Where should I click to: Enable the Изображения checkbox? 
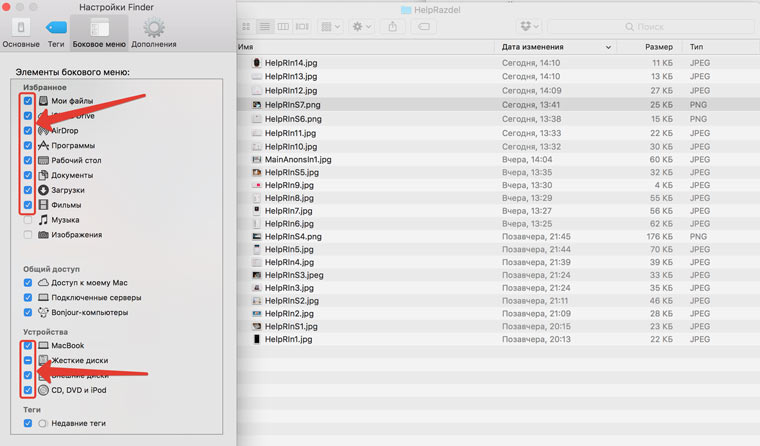coord(28,235)
